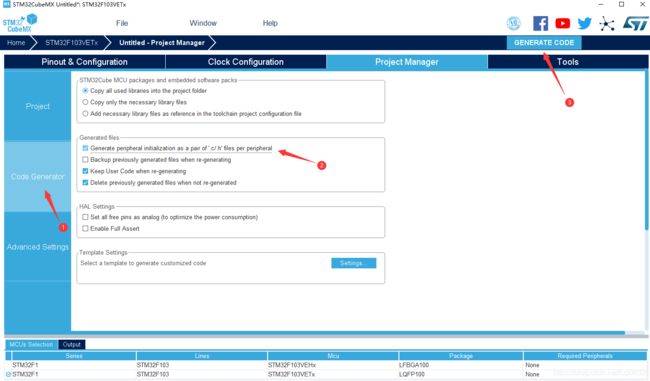Sort table by Lines column header
650x381 pixels.
(202, 356)
